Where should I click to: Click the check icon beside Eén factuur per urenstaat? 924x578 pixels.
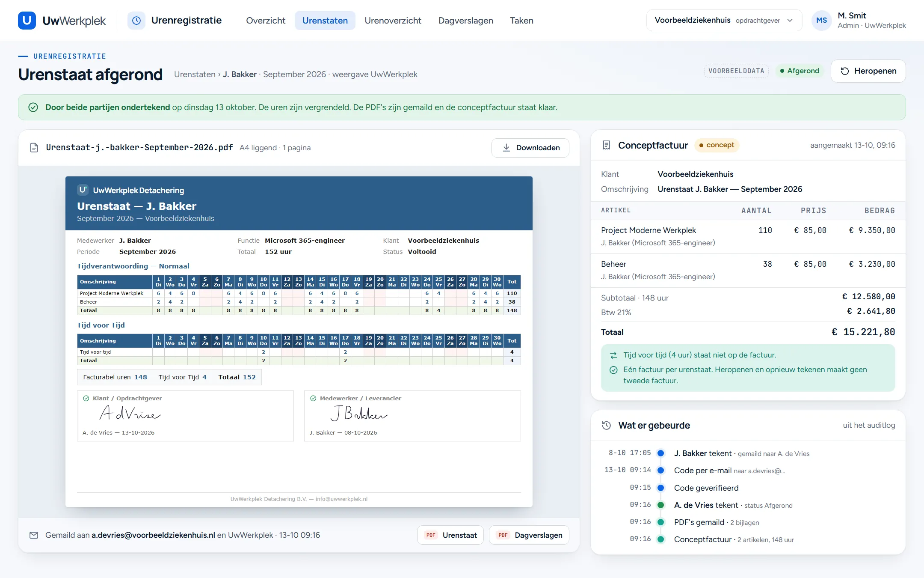[613, 370]
